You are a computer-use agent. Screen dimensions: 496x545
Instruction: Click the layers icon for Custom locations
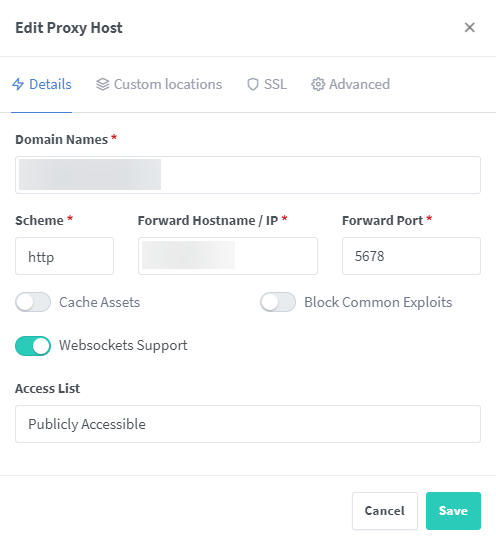(103, 84)
